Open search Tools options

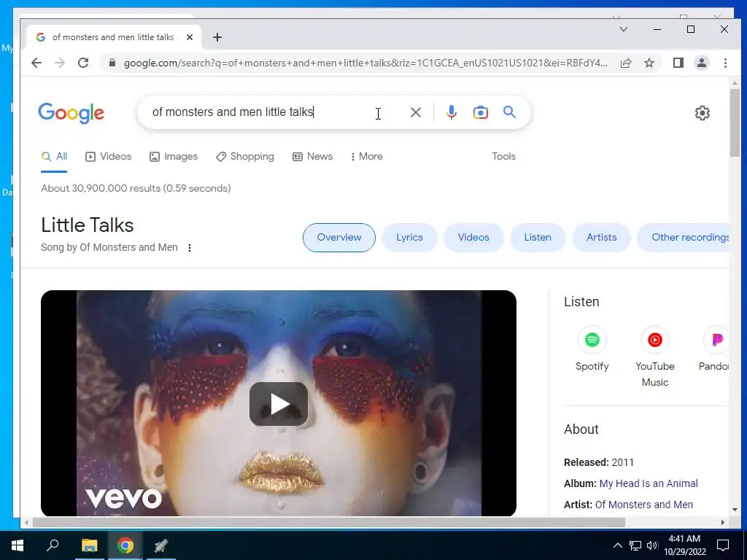click(x=503, y=157)
